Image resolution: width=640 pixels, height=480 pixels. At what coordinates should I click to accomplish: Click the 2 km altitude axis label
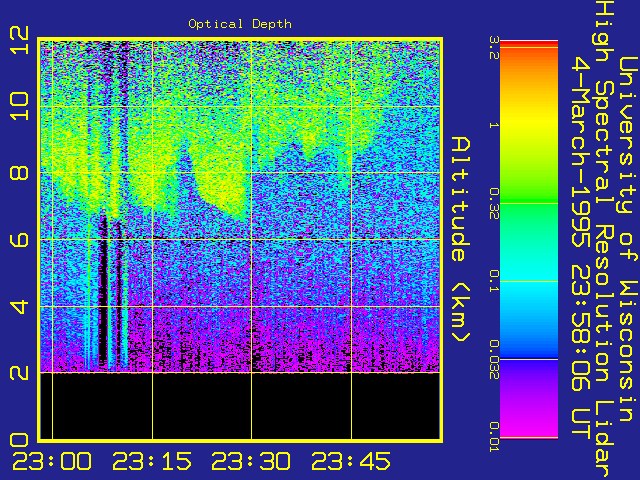tap(20, 373)
